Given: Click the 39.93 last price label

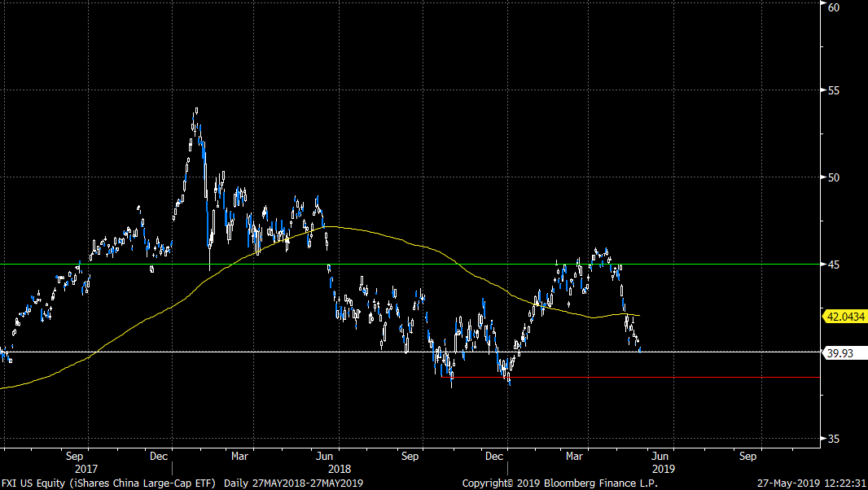Looking at the screenshot, I should 845,352.
